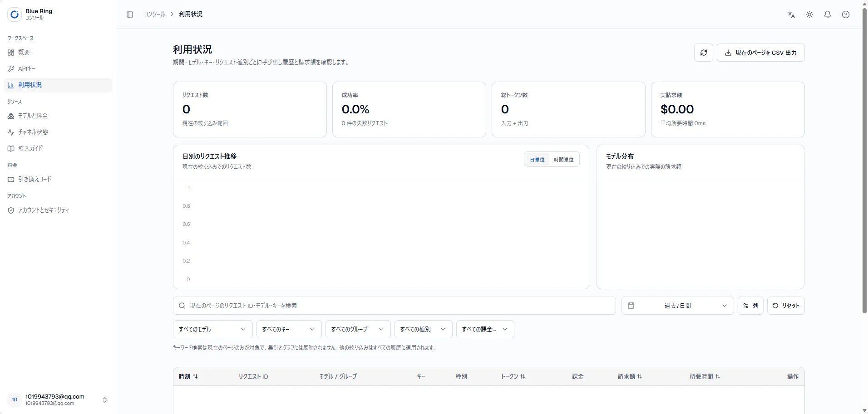The image size is (868, 414).
Task: Sort by 請求額 column arrows
Action: coord(640,376)
